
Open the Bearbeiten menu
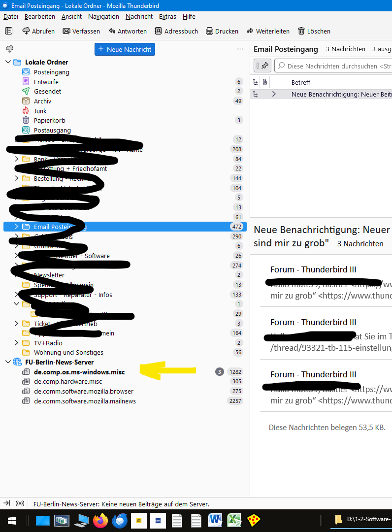pyautogui.click(x=40, y=17)
